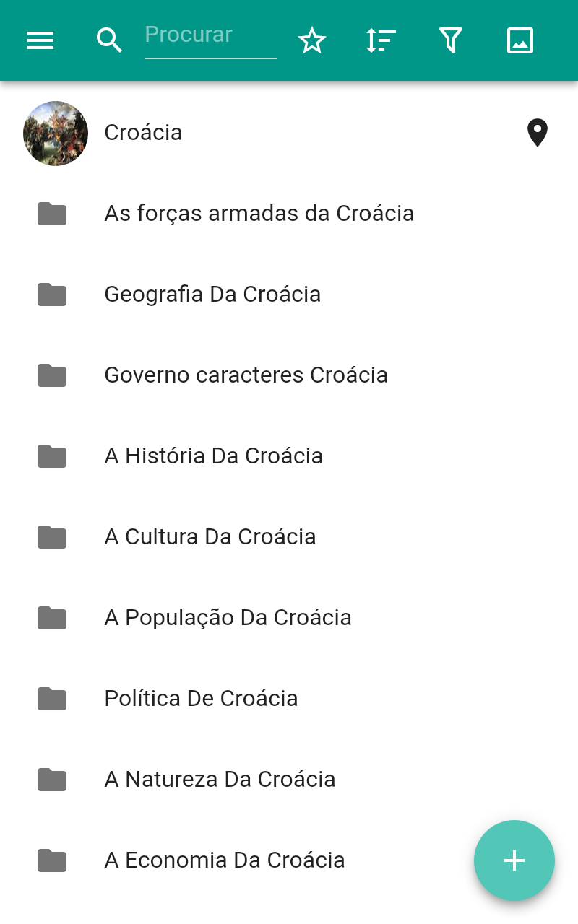Select Geografia Da Croácia folder icon

pyautogui.click(x=52, y=295)
